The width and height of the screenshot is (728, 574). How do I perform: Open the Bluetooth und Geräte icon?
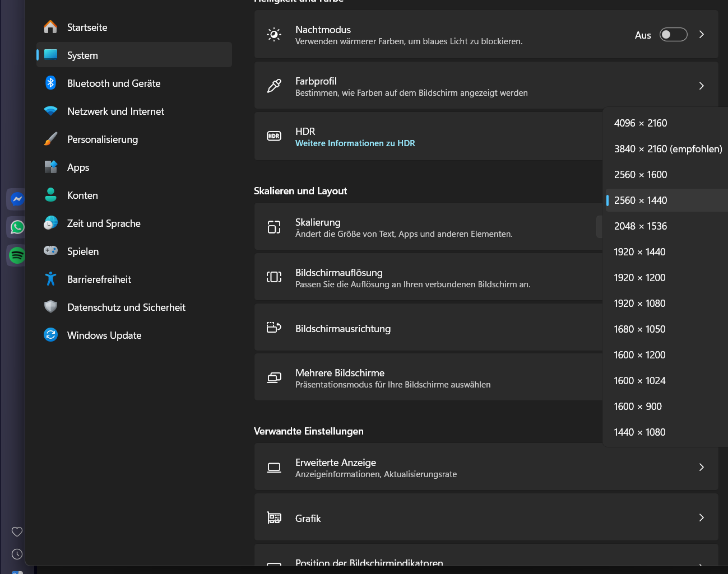[50, 83]
